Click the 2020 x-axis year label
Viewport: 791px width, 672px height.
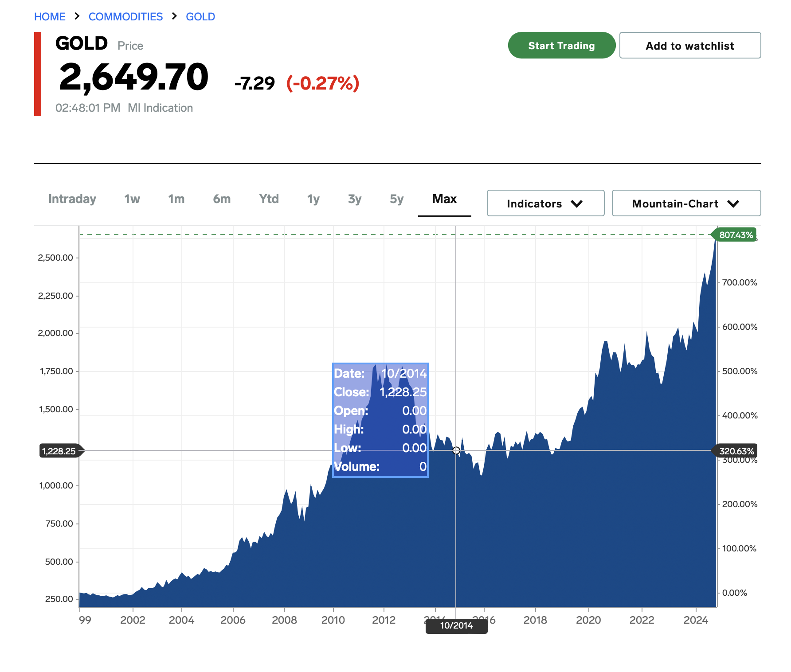pos(588,620)
